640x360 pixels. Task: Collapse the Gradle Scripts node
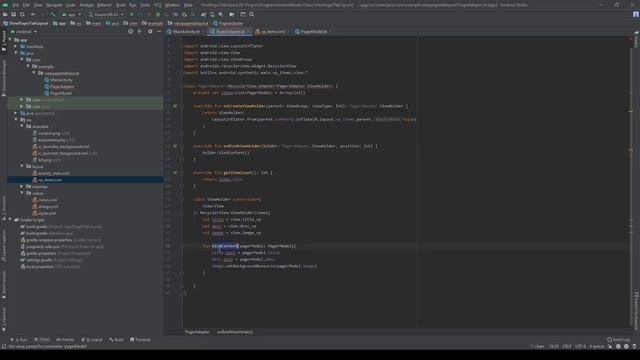(x=10, y=220)
